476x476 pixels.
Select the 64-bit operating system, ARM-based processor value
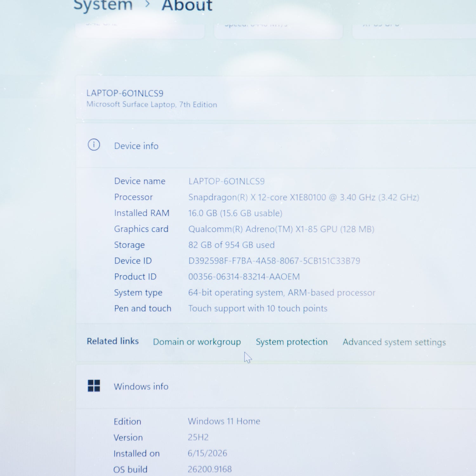[x=282, y=293]
